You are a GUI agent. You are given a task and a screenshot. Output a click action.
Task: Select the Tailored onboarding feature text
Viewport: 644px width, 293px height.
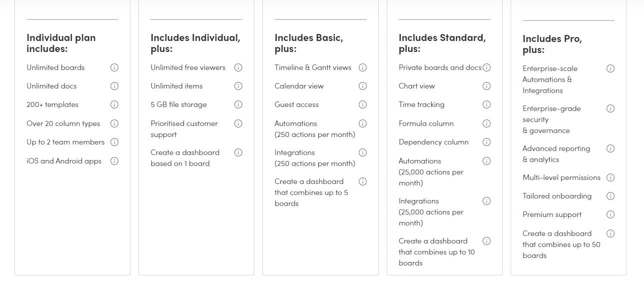click(557, 196)
